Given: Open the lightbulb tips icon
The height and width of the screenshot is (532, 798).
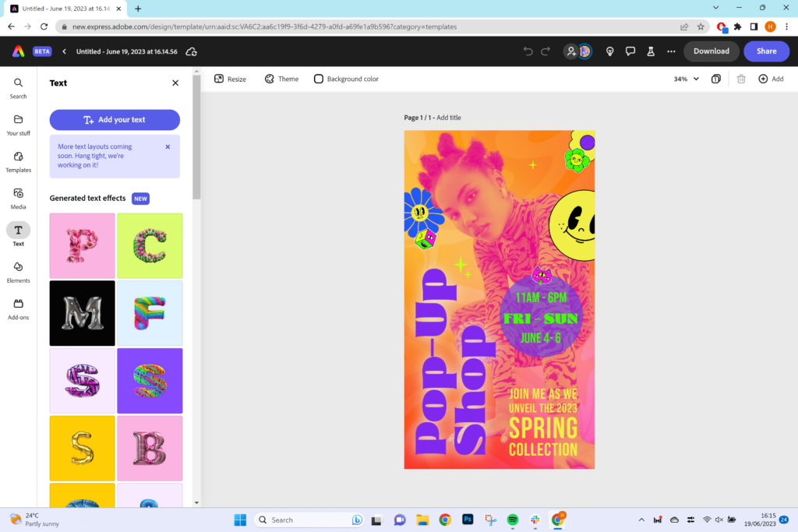Looking at the screenshot, I should tap(609, 51).
